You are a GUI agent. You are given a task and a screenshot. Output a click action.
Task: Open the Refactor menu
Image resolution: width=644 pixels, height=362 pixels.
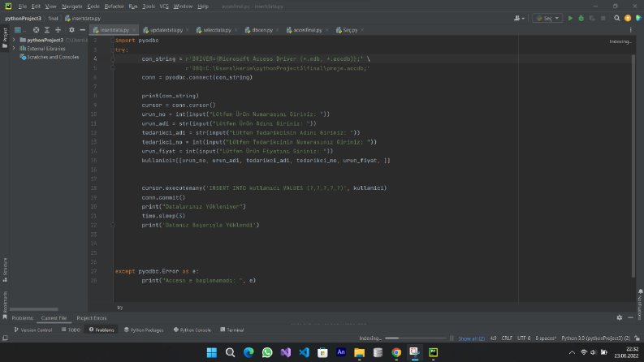coord(115,6)
